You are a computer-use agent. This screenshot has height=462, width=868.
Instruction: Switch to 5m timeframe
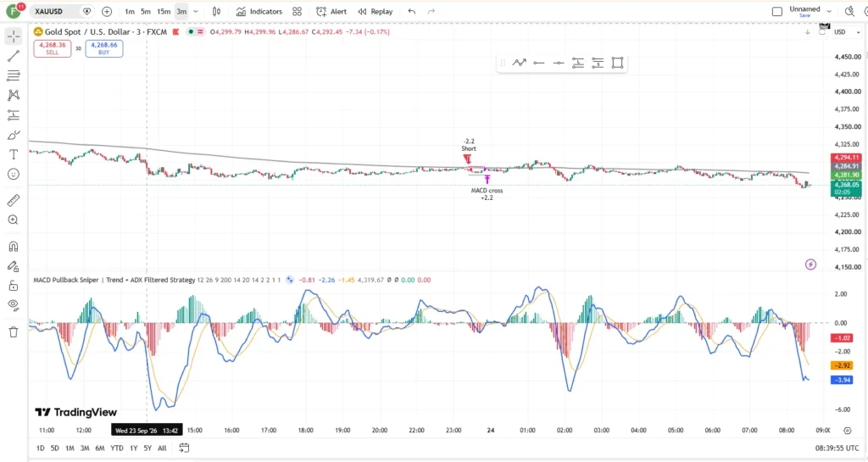pyautogui.click(x=146, y=11)
